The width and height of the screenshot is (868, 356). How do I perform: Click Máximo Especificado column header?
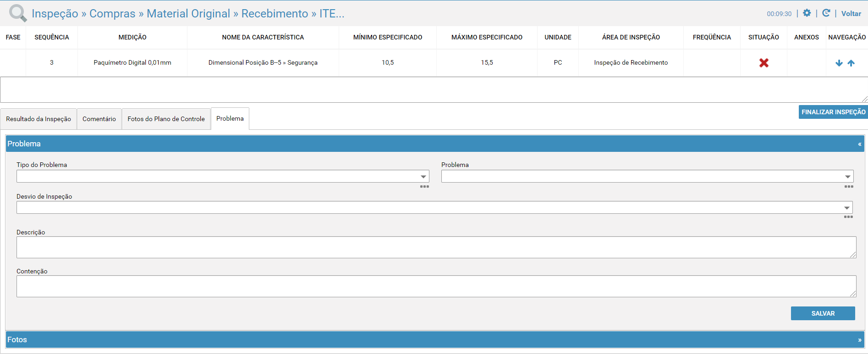487,37
